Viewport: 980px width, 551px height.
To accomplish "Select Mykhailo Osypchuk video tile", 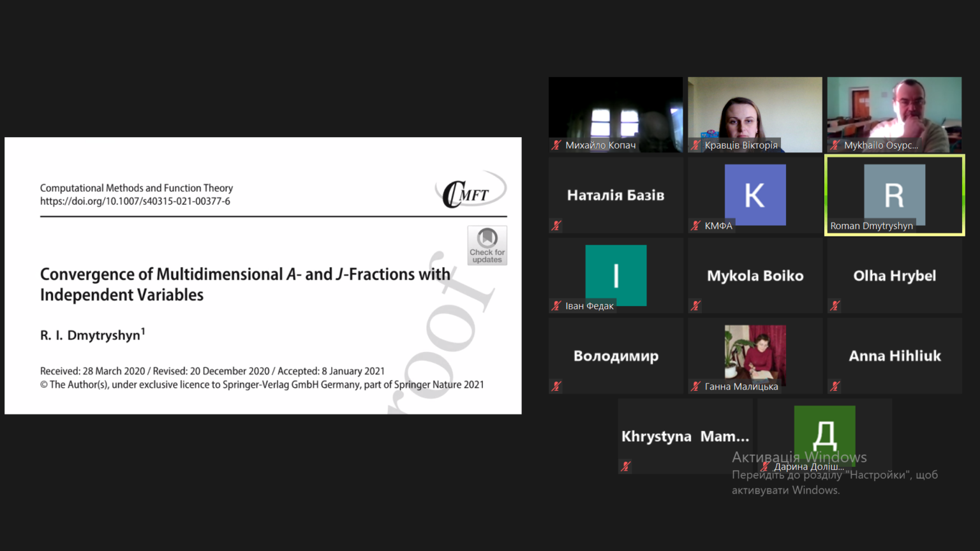I will [x=894, y=112].
